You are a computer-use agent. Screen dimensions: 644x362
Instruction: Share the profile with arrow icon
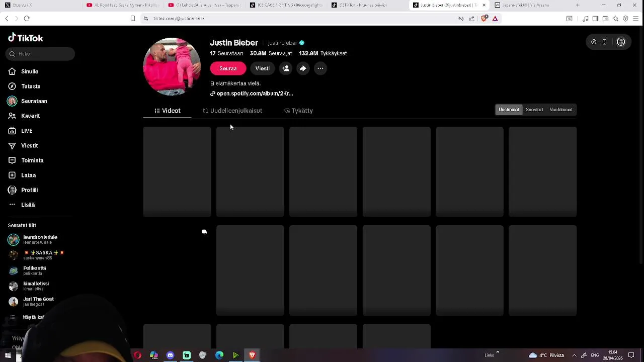tap(303, 68)
